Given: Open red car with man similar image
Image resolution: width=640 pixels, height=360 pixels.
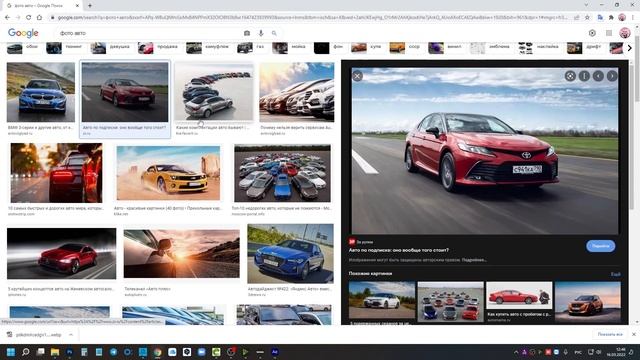Looking at the screenshot, I should click(519, 296).
